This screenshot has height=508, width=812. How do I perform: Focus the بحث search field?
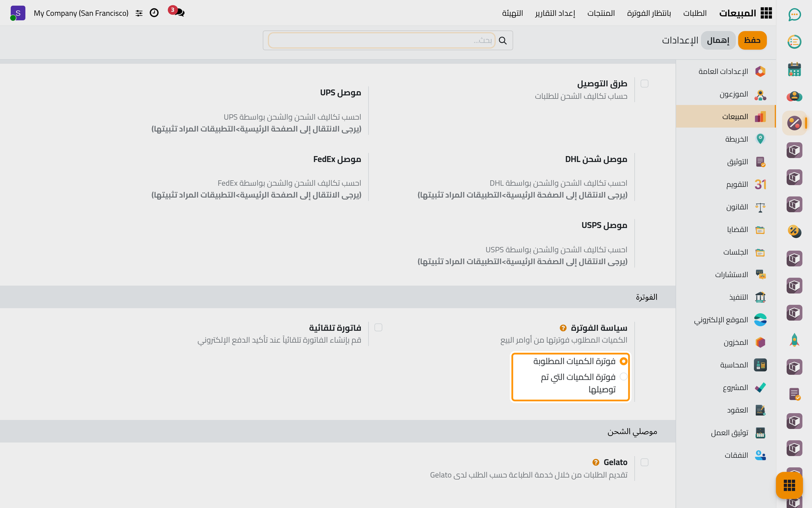[x=381, y=40]
